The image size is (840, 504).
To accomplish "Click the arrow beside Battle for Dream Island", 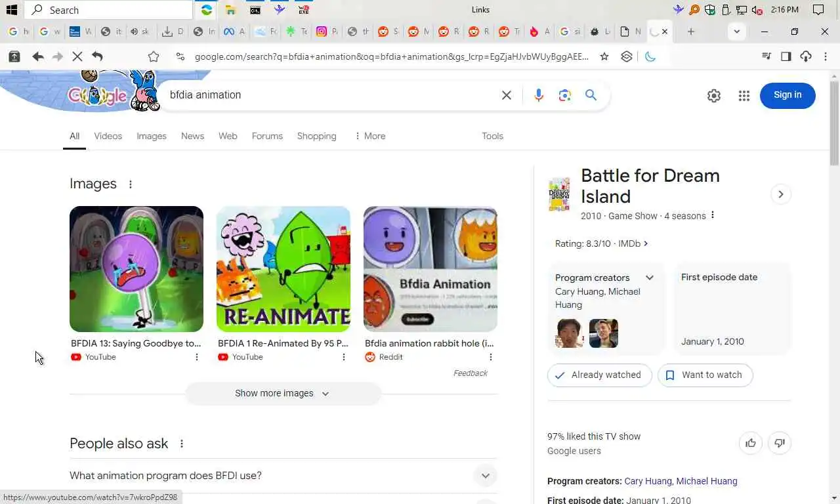I will 780,194.
